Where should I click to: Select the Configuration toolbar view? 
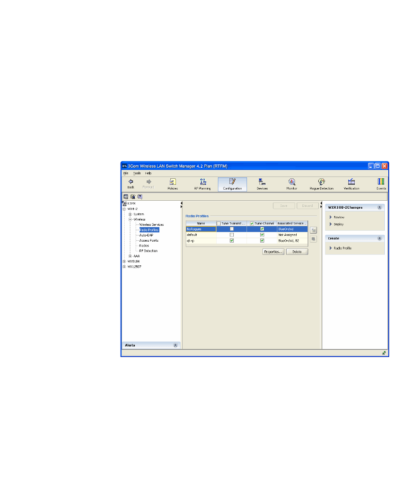tap(232, 184)
